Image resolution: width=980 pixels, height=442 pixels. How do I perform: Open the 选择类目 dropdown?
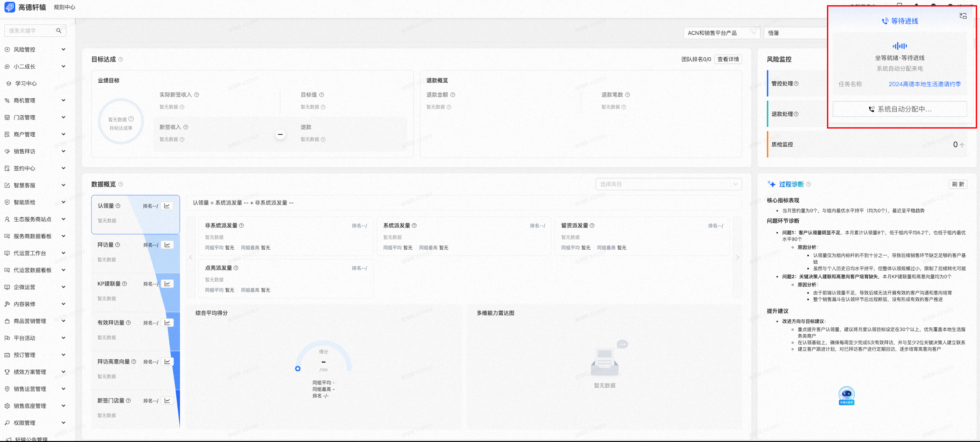668,185
